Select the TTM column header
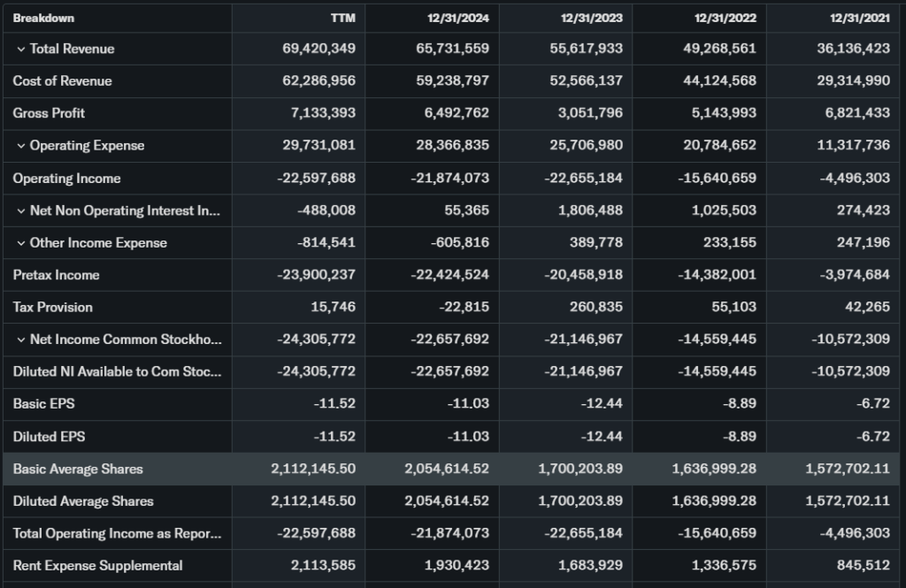 click(342, 18)
